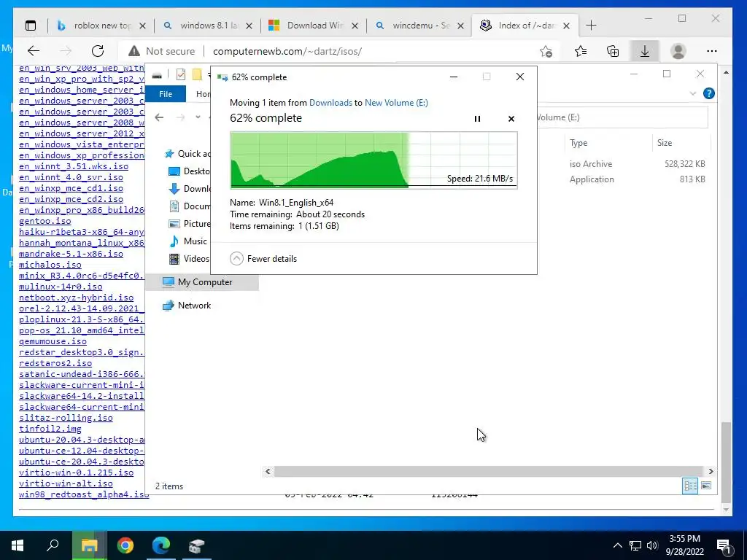Screen dimensions: 747x560
Task: Click the Explorer address box showing Volume (E:)
Action: 621,117
